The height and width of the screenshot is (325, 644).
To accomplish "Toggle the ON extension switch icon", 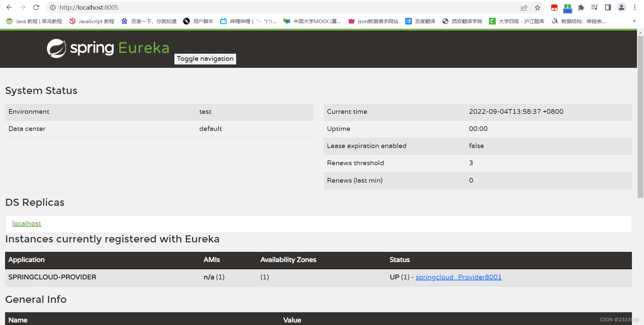I will (568, 7).
